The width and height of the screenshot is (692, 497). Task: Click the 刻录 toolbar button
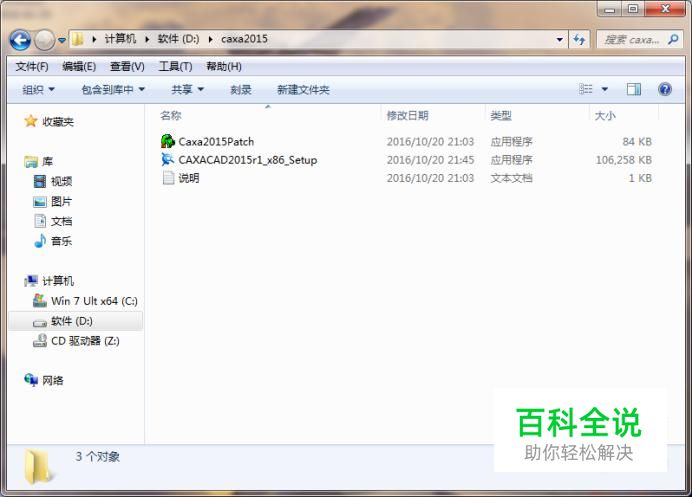point(241,90)
